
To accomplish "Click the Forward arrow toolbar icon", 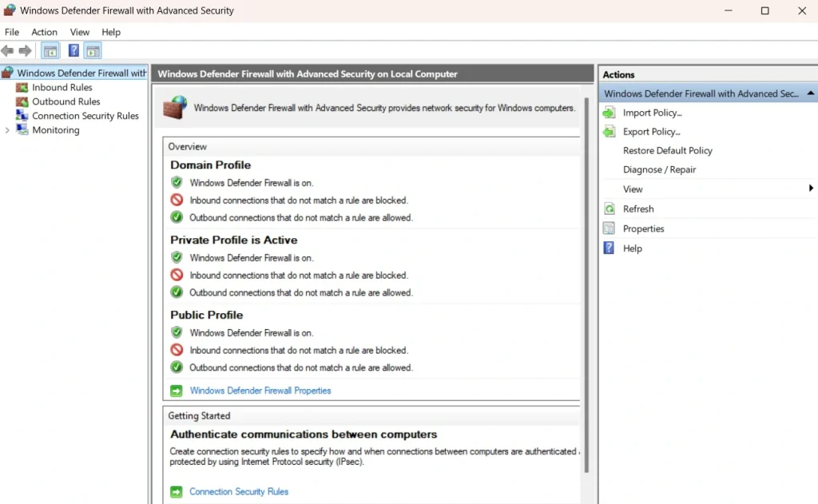I will point(25,50).
